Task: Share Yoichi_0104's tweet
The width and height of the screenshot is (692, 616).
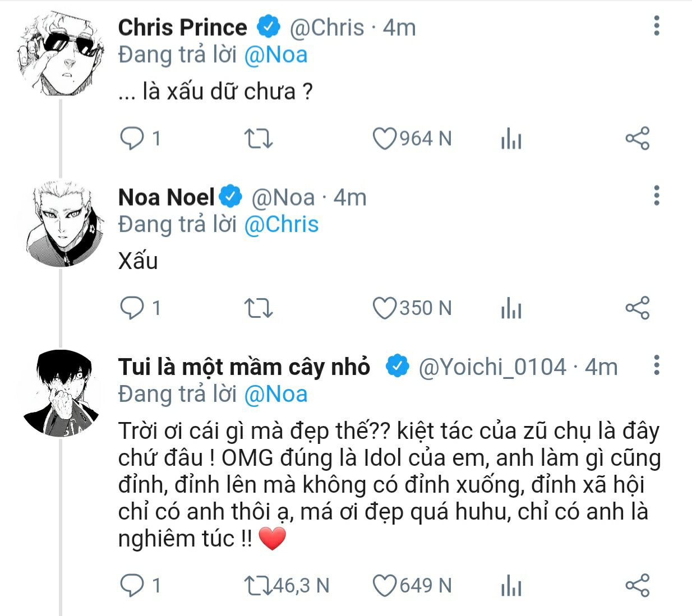Action: pos(637,586)
